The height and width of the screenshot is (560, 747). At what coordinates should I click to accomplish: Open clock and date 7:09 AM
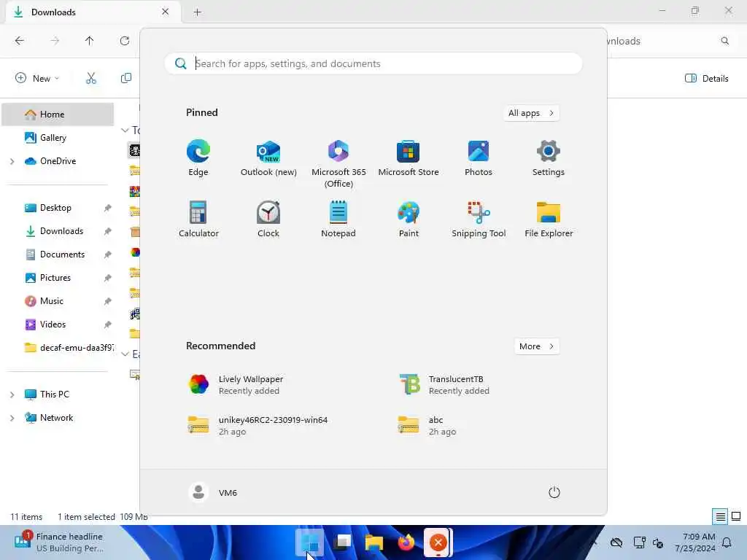(x=695, y=542)
